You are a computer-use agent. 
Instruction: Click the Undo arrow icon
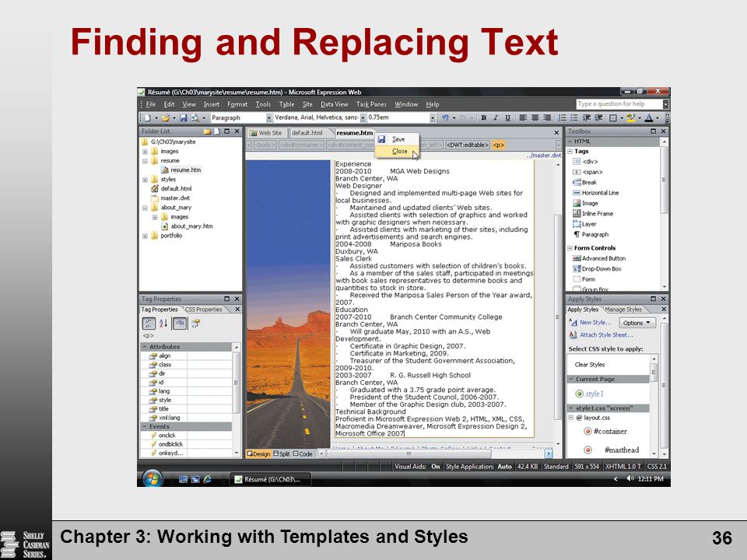pos(445,117)
